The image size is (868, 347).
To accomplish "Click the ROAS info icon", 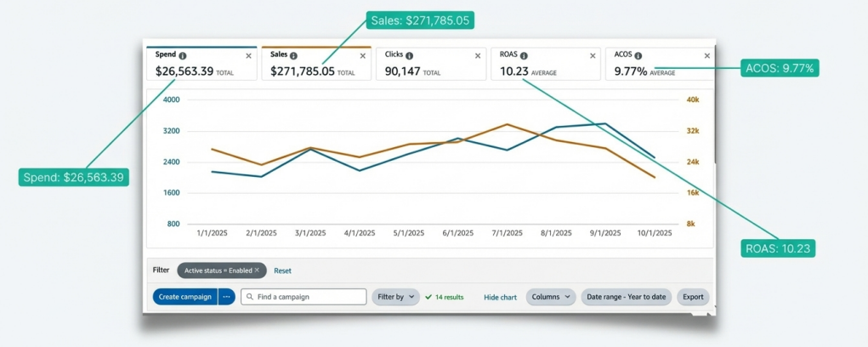I will tap(524, 55).
